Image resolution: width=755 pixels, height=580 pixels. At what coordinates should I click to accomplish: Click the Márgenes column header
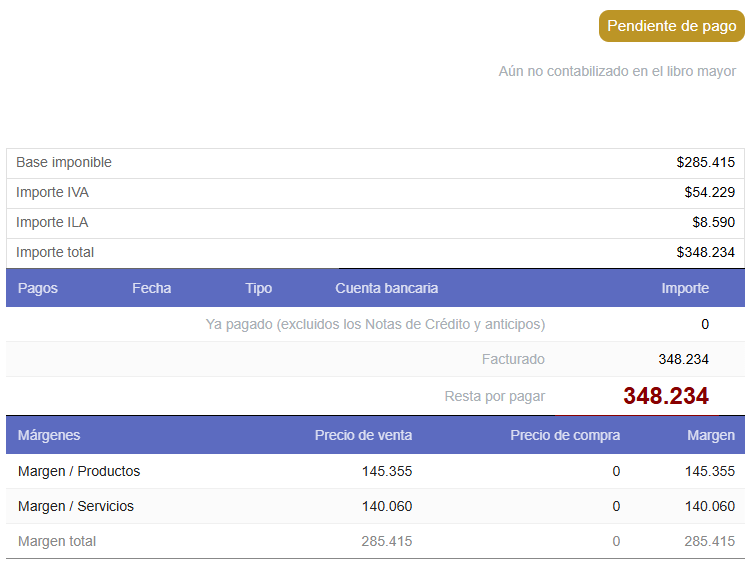point(49,435)
